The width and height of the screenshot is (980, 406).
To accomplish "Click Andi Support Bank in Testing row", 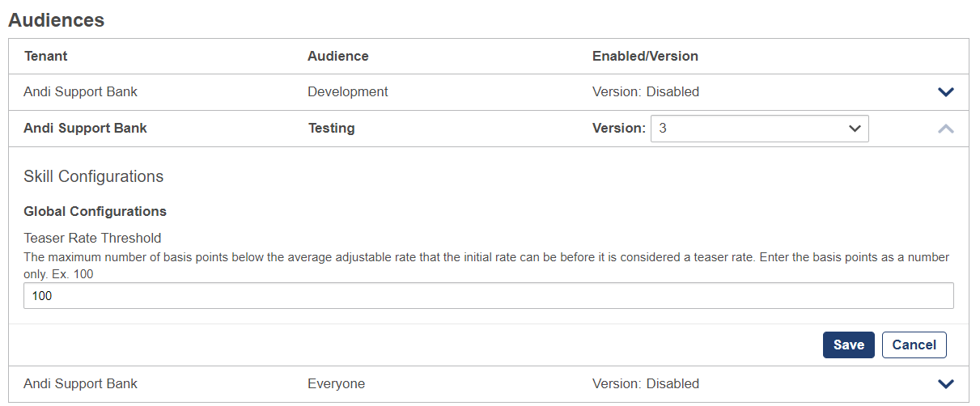I will tap(86, 128).
